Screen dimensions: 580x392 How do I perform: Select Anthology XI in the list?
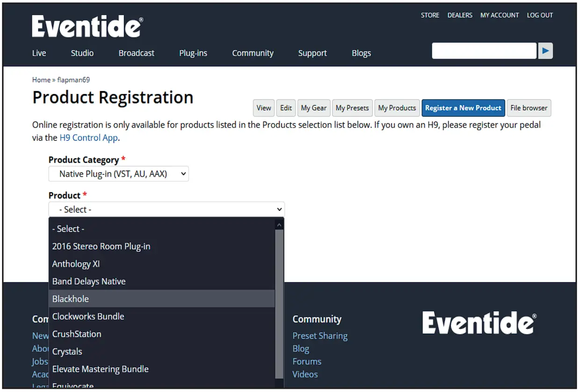pos(76,264)
